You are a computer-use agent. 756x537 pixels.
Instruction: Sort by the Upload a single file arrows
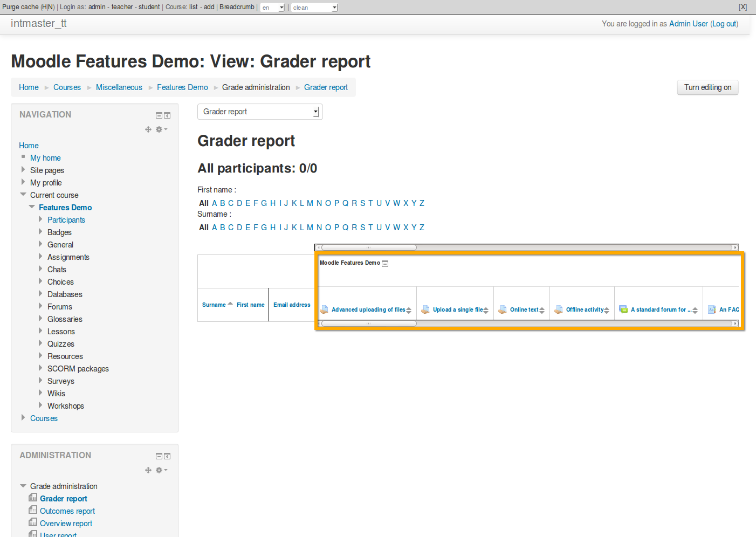tap(486, 310)
